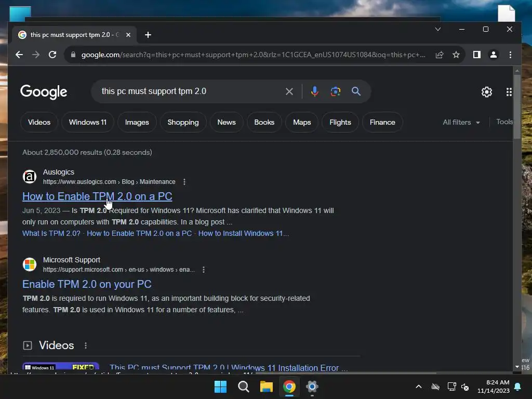Open the taskbar clock and date
The height and width of the screenshot is (399, 532).
[x=494, y=387]
